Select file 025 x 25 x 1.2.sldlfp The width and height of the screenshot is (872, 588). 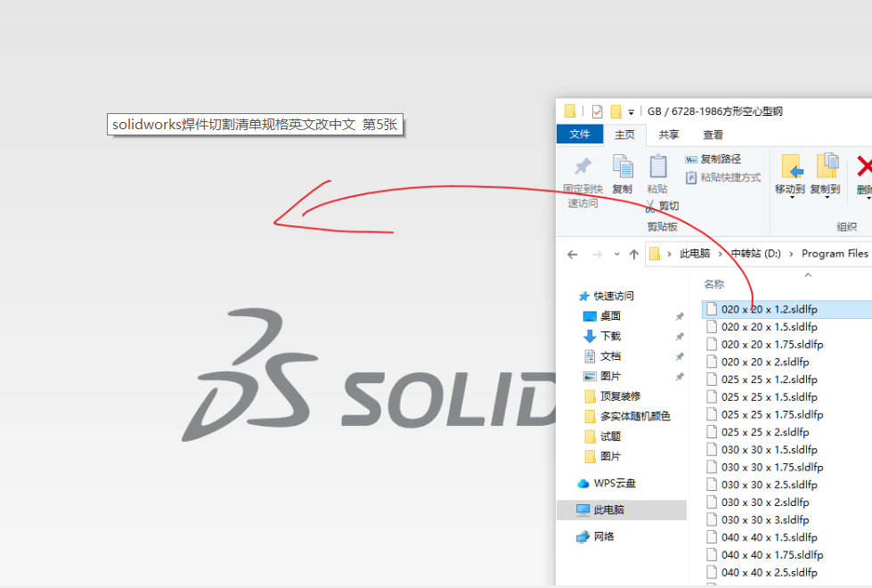[x=769, y=380]
